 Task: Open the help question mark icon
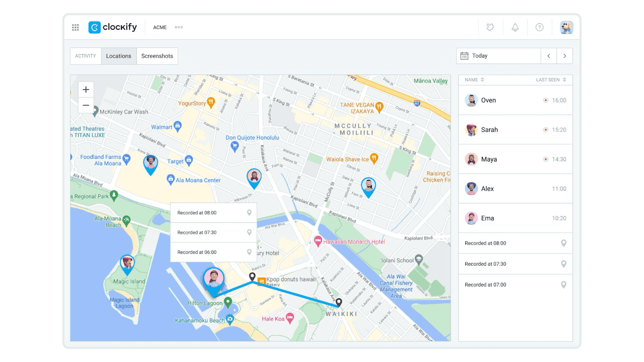[539, 27]
